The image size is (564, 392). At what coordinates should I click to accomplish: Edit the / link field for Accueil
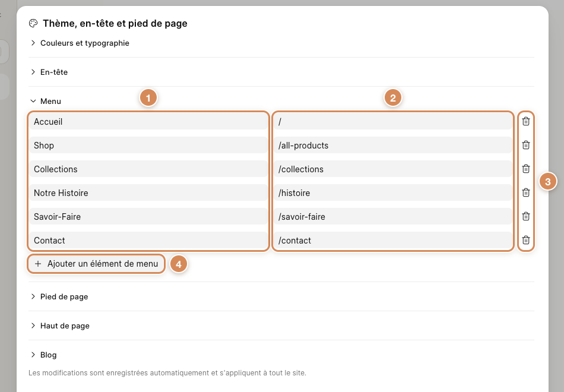(393, 122)
